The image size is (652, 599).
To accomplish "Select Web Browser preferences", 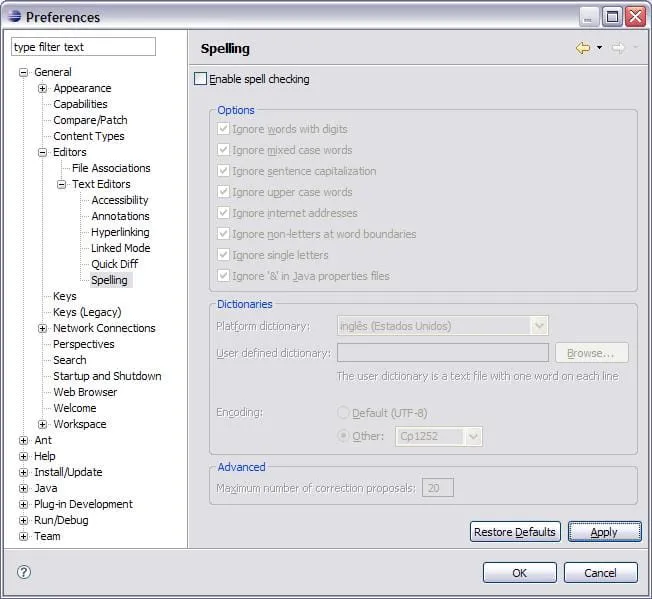I will tap(85, 392).
